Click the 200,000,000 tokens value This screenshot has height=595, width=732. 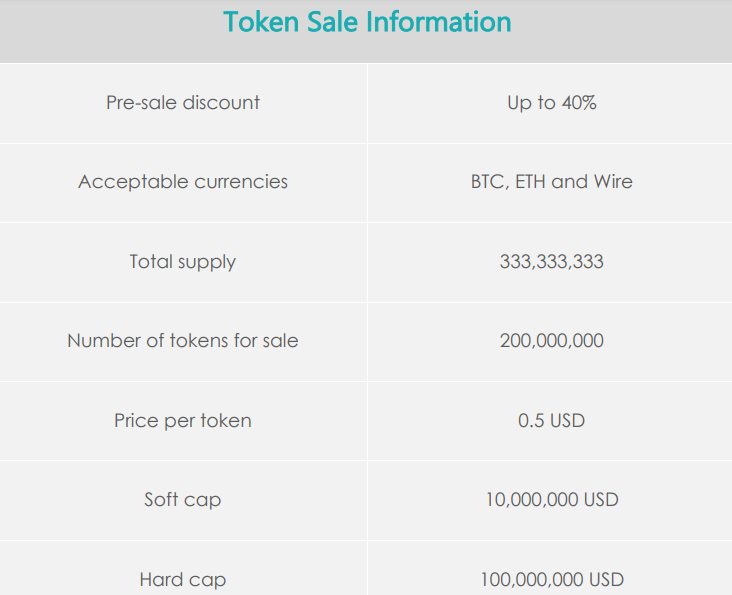click(x=552, y=341)
